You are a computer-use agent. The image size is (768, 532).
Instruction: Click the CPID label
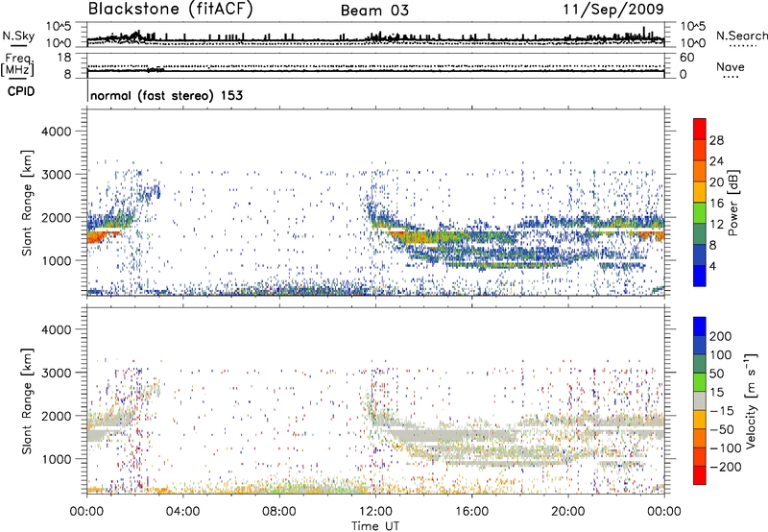21,91
